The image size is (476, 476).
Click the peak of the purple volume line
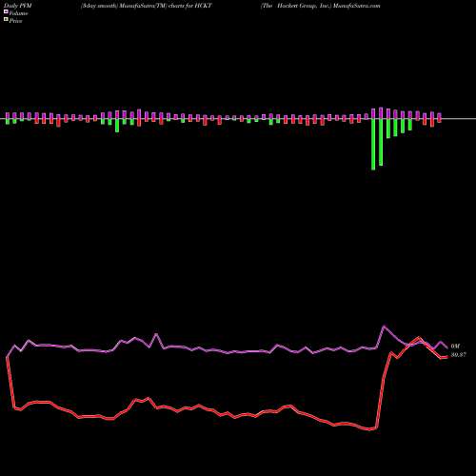(x=385, y=326)
